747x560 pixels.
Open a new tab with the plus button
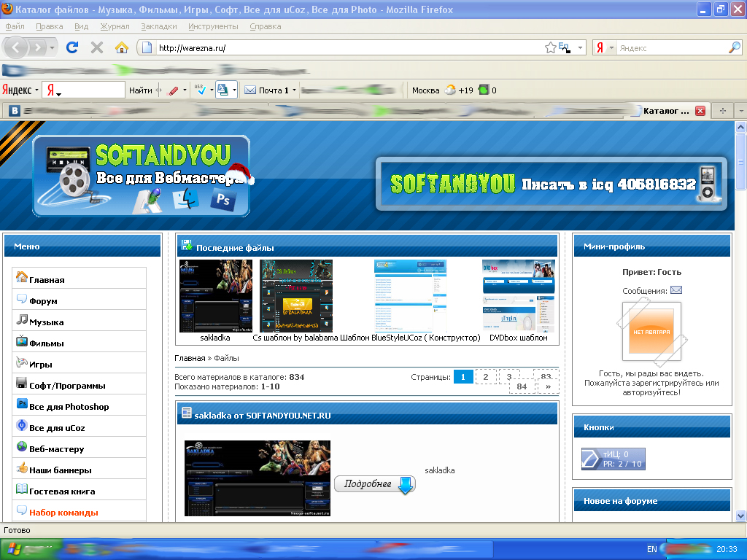tap(723, 111)
